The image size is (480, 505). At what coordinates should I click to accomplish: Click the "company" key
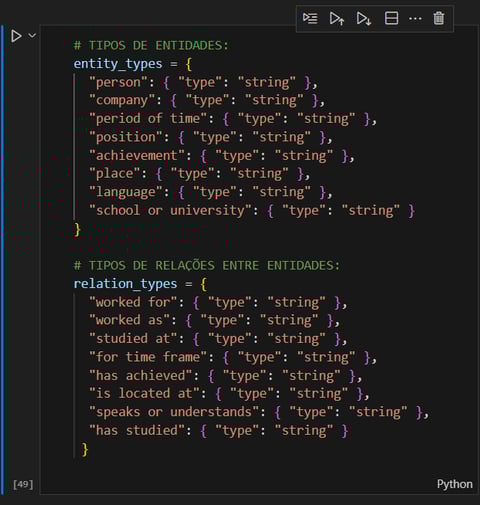pyautogui.click(x=122, y=100)
